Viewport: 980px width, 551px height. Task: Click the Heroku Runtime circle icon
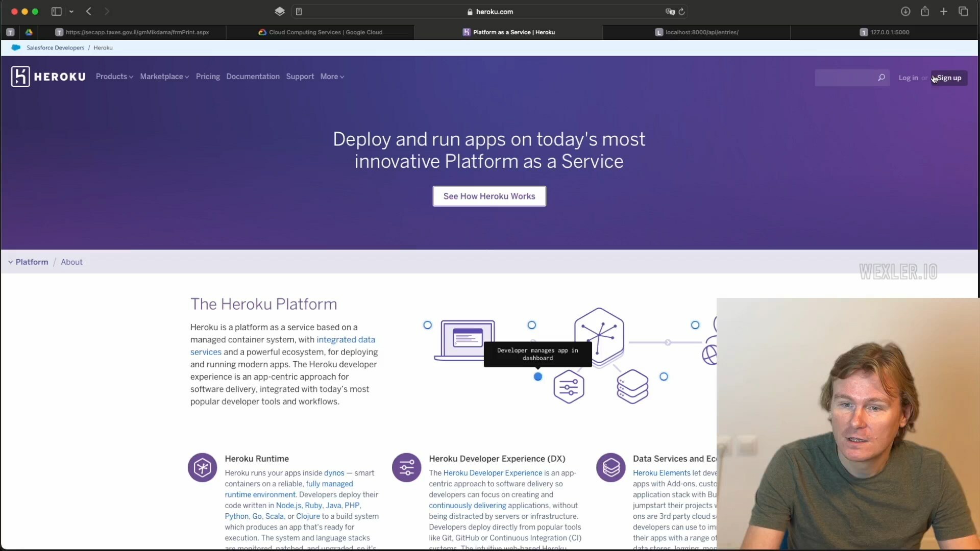tap(202, 467)
